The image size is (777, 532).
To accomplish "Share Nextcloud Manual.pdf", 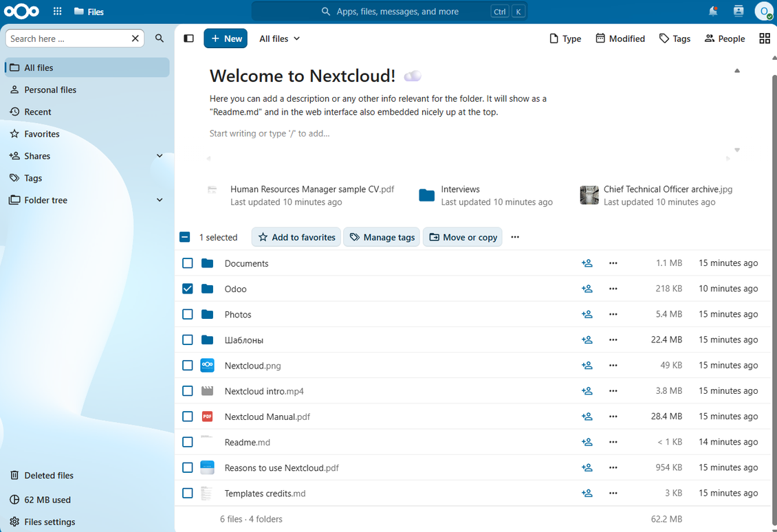I will [587, 417].
